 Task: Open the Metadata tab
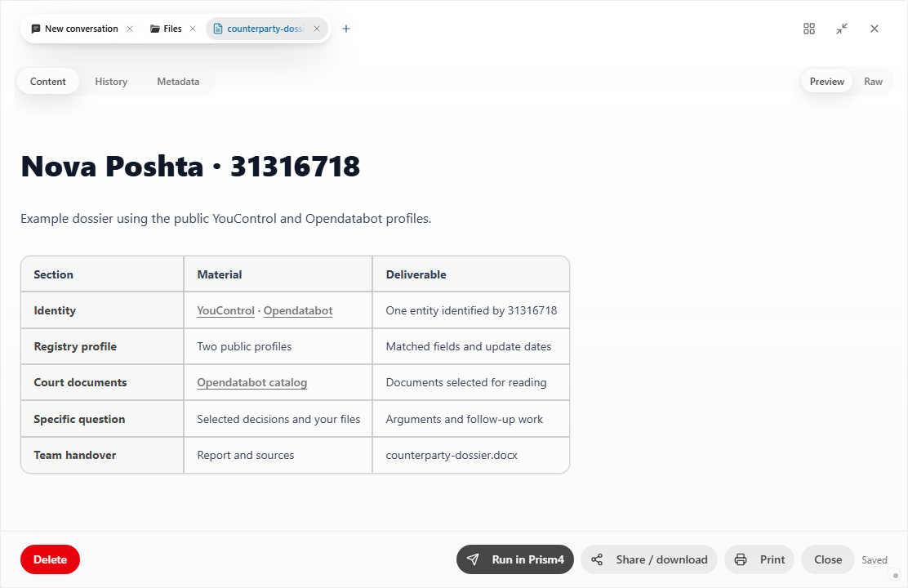coord(178,82)
